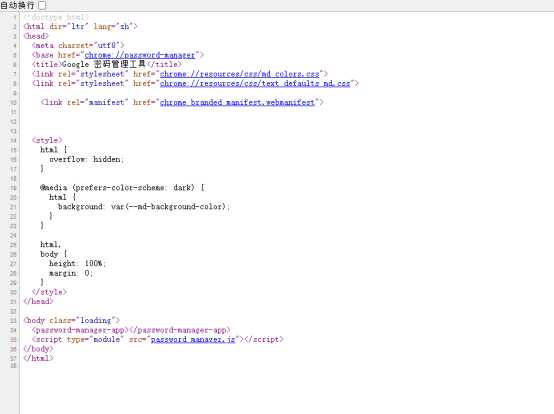Click the password-manager-app element line
Screen dimensions: 554x414
pos(131,330)
